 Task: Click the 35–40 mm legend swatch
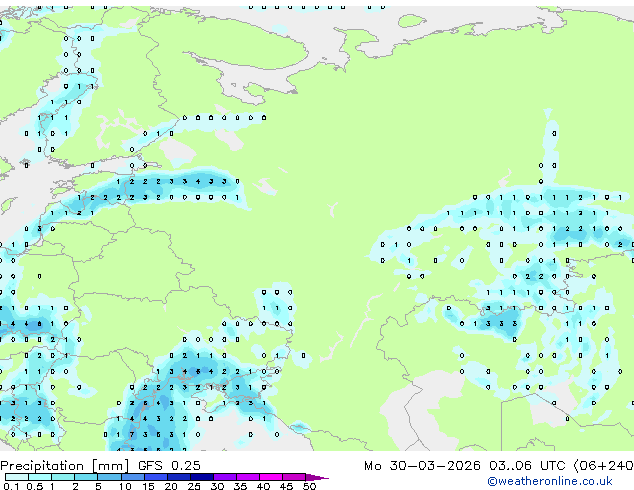[247, 477]
